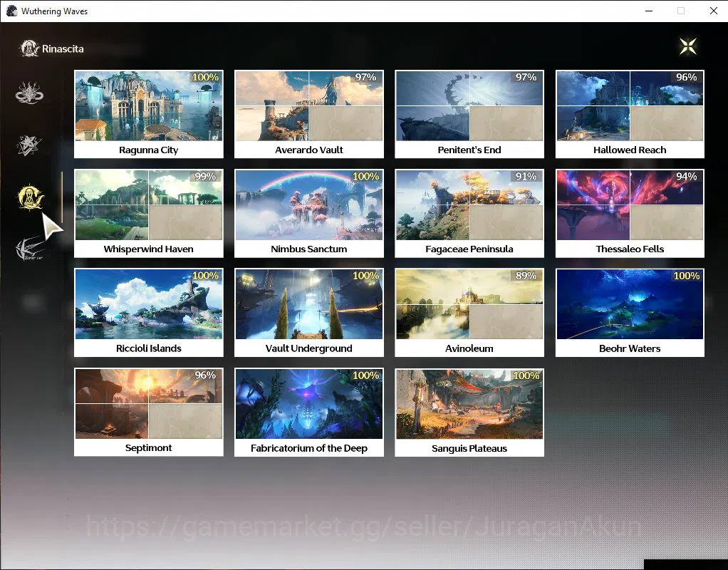Click the Rinascita emblem icon in the header

[x=29, y=48]
